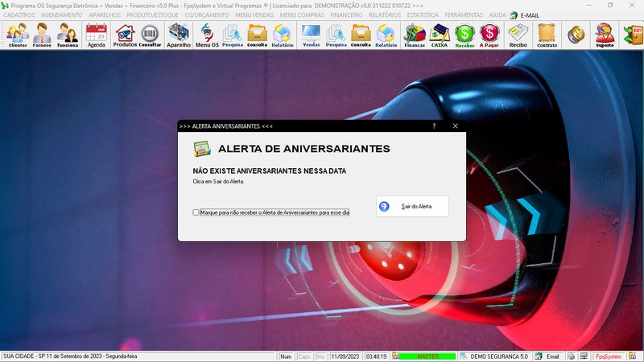Open the green Receber icon
Image resolution: width=644 pixels, height=362 pixels.
point(464,35)
